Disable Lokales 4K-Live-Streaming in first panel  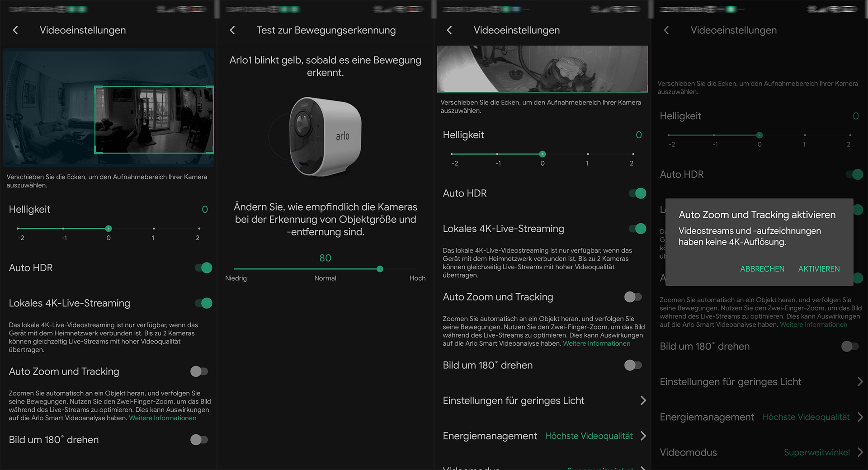point(203,303)
